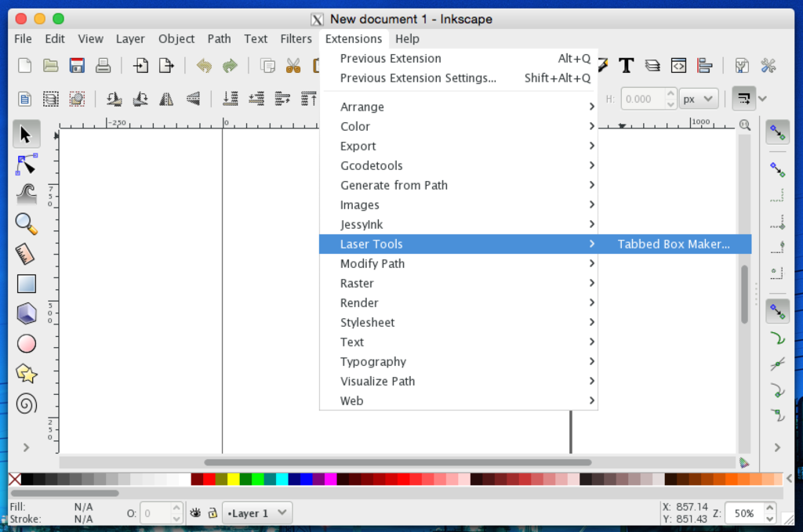Click the horizontal canvas scrollbar
The height and width of the screenshot is (532, 803).
pyautogui.click(x=398, y=462)
